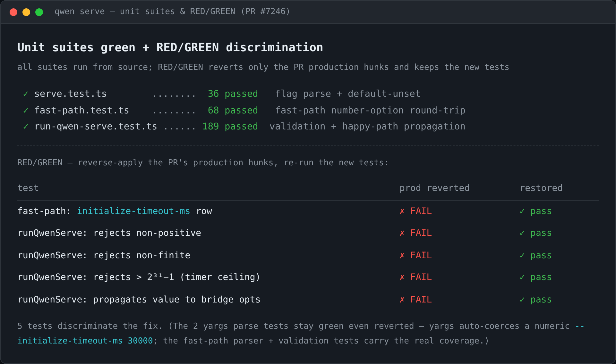Screen dimensions: 616x364
Task: Click the green check for propagates value row
Action: click(522, 300)
